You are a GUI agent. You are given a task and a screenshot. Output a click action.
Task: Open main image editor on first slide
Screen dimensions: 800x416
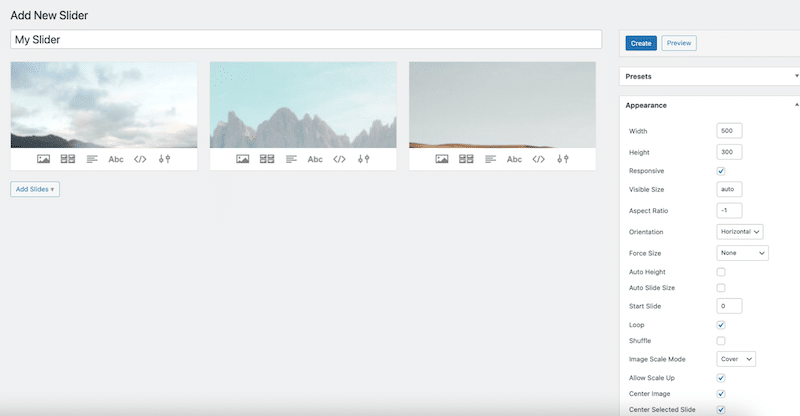[x=43, y=159]
